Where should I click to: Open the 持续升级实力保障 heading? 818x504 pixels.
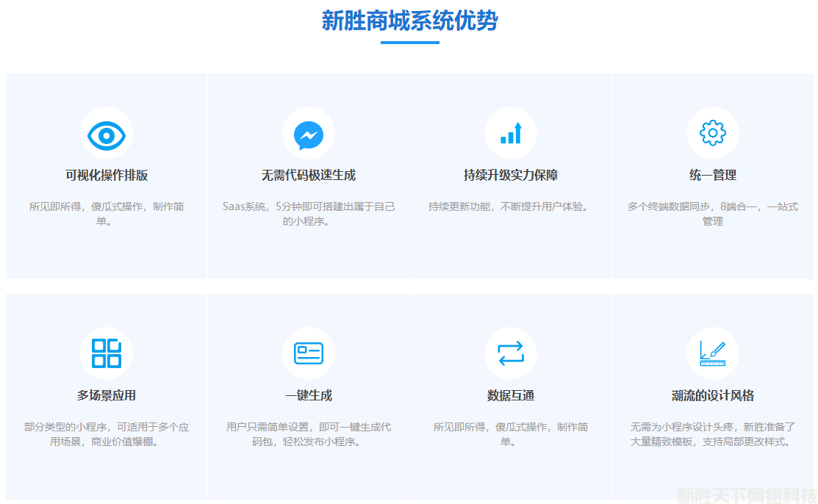(x=511, y=176)
